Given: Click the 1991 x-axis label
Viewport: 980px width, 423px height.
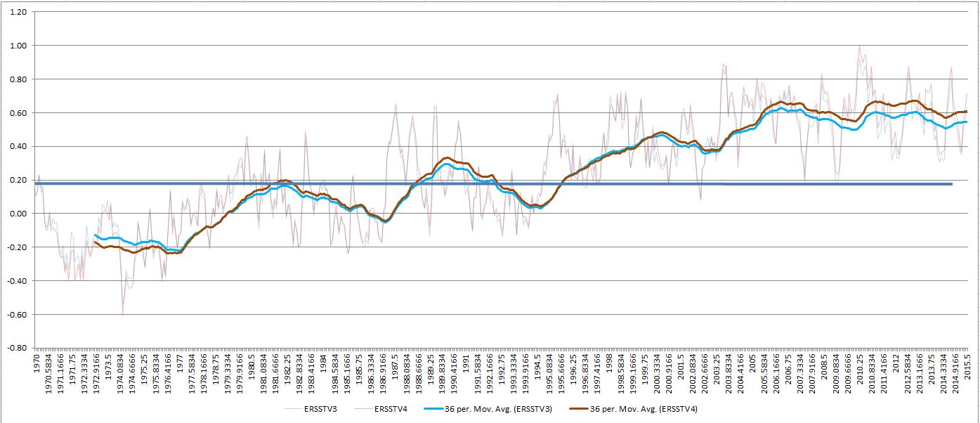Looking at the screenshot, I should [x=466, y=363].
